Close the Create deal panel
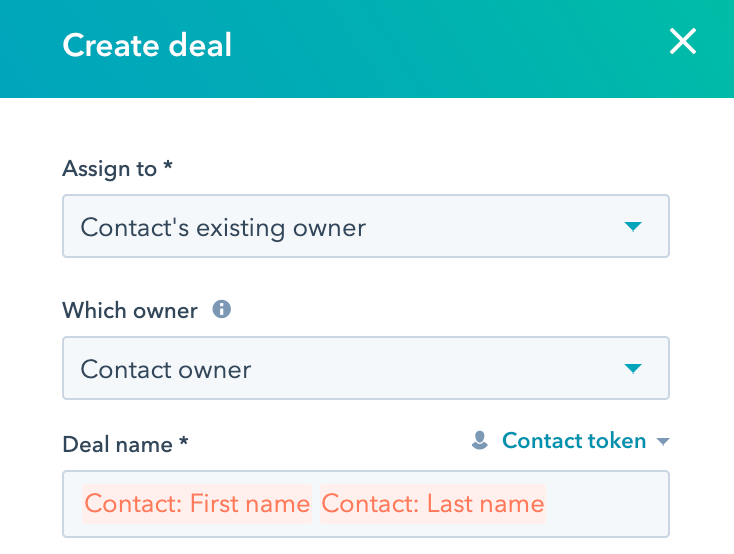Viewport: 734px width, 554px height. tap(683, 42)
